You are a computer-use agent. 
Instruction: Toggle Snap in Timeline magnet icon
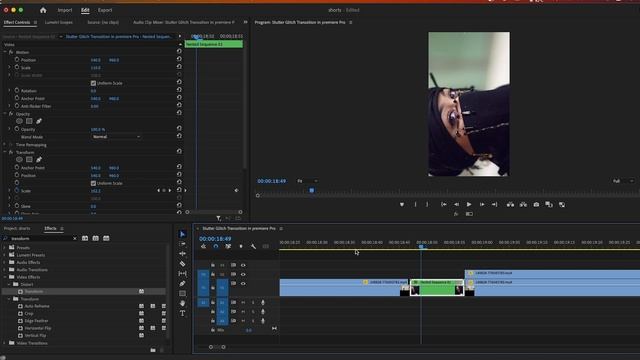216,246
